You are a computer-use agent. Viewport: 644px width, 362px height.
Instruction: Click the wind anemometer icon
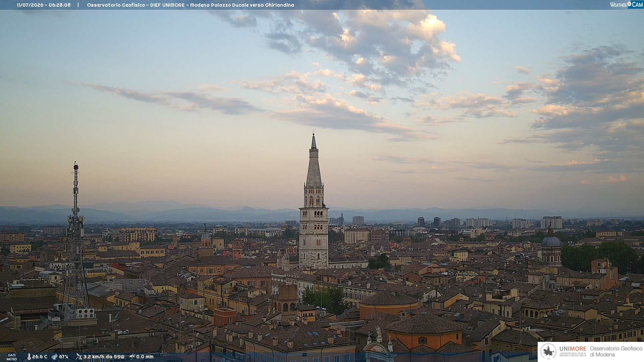(x=79, y=357)
